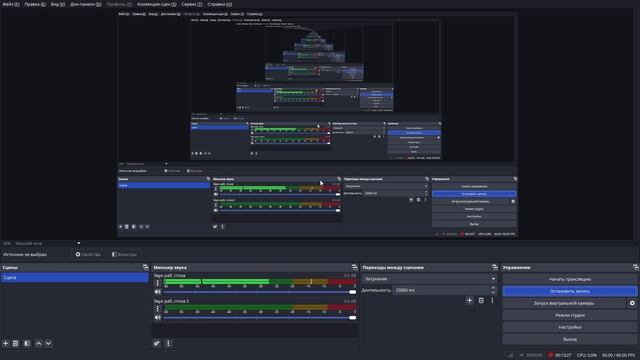Open audio mixer menu three-dots icon at bottom

point(168,344)
